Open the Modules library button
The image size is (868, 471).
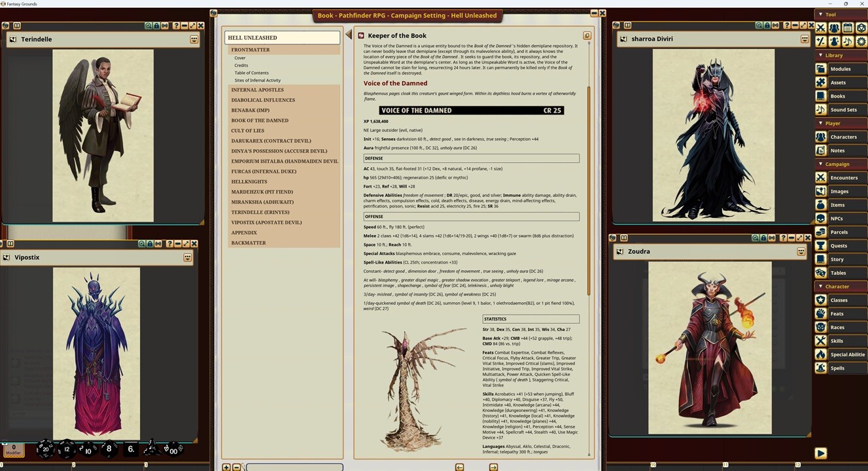[x=840, y=69]
